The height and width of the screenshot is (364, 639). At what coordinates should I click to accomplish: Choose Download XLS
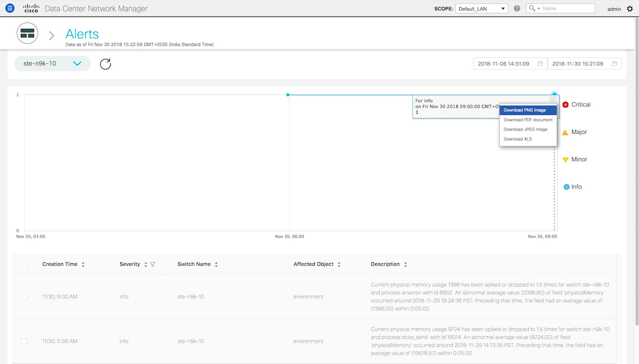[x=528, y=139]
